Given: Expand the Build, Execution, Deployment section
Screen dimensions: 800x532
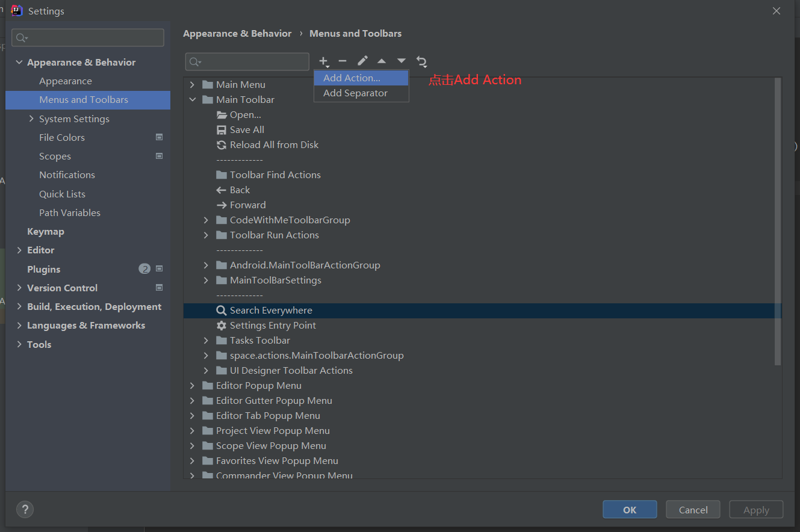Looking at the screenshot, I should [19, 307].
